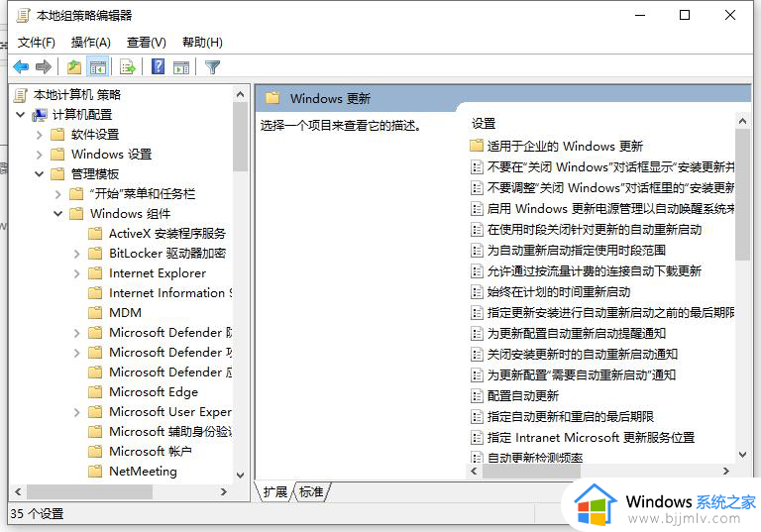Expand the Windows 设置 node
The width and height of the screenshot is (761, 532).
[40, 155]
